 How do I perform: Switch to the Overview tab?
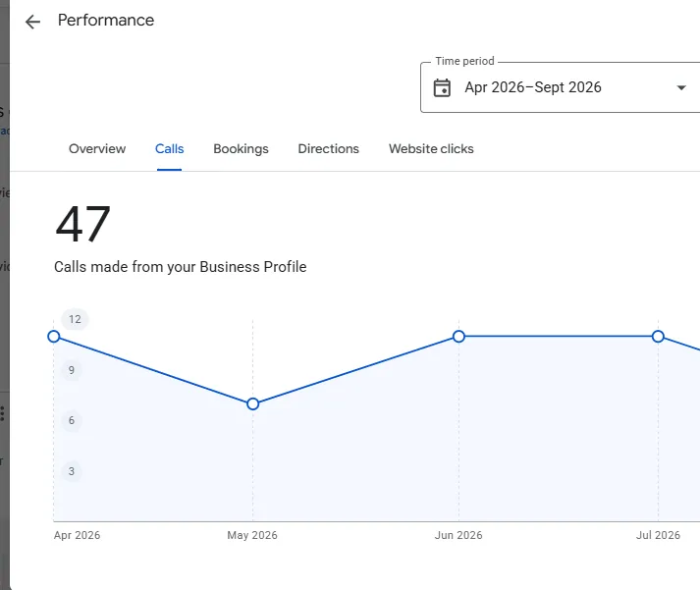(97, 148)
